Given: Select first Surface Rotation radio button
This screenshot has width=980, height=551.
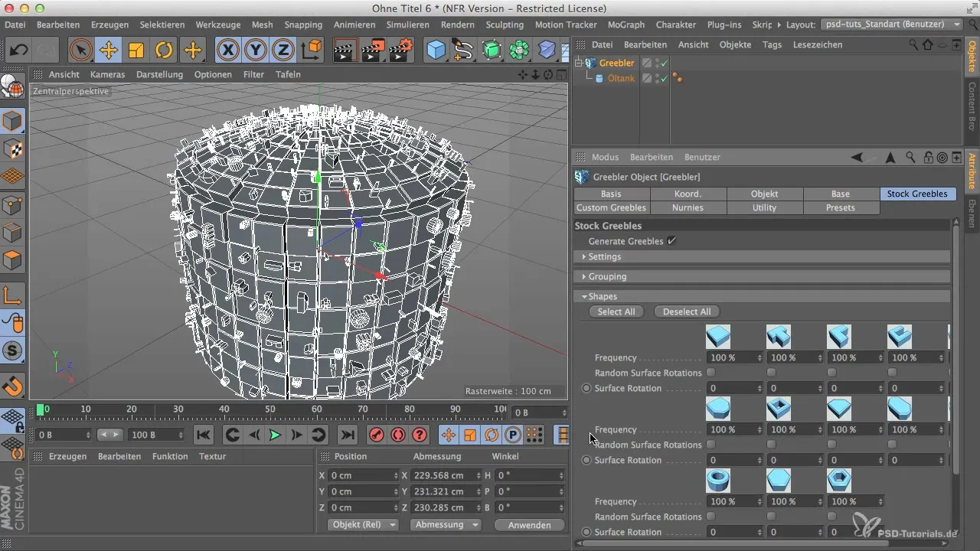Looking at the screenshot, I should click(586, 388).
